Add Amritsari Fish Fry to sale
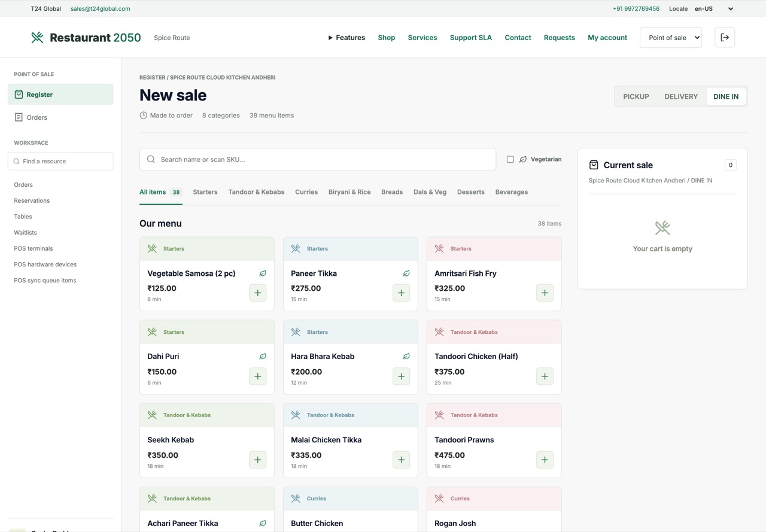This screenshot has height=532, width=766. pos(545,293)
